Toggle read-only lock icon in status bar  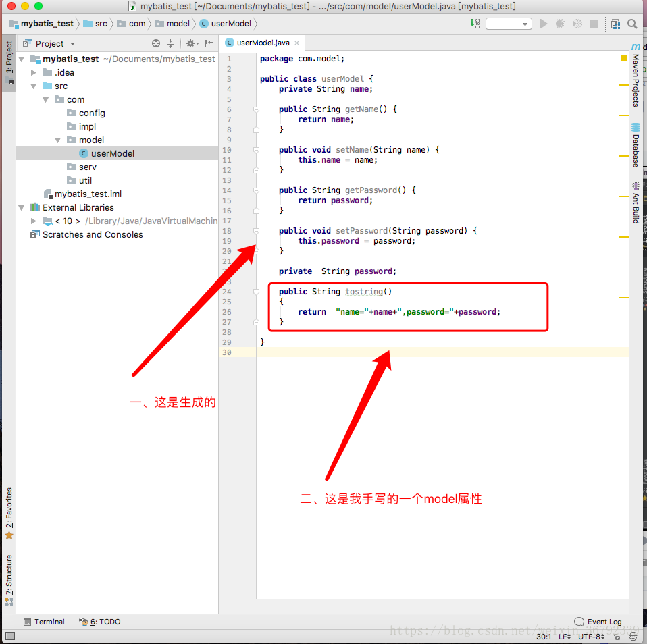click(x=617, y=637)
